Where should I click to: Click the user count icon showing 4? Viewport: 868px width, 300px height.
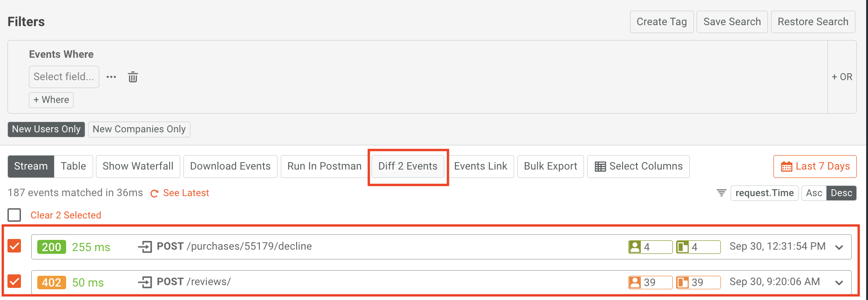pos(637,247)
